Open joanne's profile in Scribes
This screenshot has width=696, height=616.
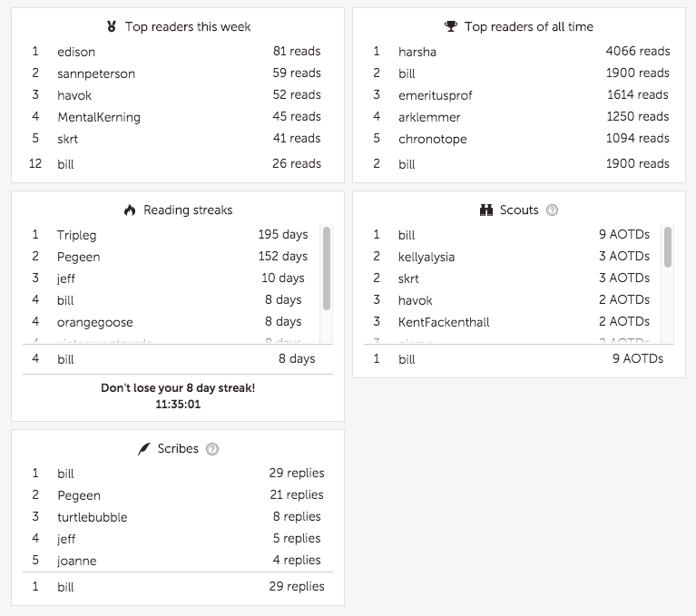pyautogui.click(x=76, y=561)
